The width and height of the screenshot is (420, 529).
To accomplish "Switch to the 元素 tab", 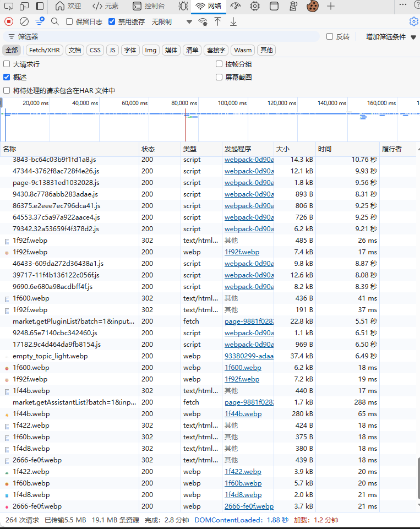I will pos(105,6).
